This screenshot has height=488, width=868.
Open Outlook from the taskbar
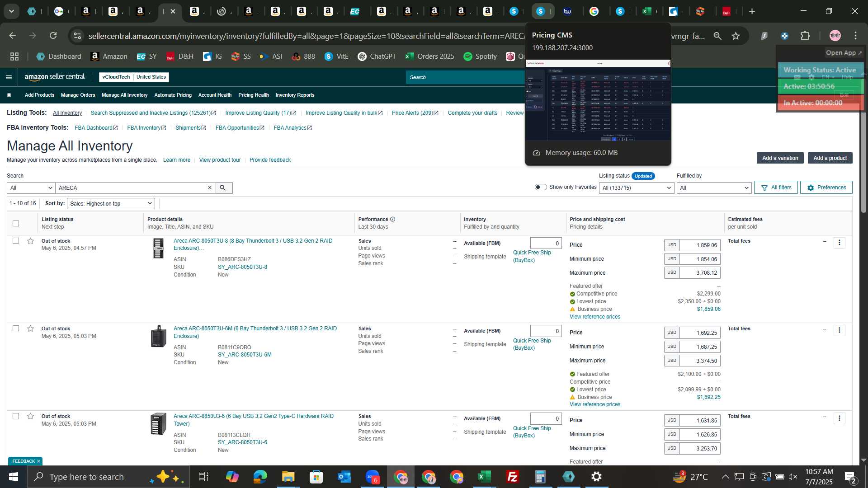(x=344, y=477)
